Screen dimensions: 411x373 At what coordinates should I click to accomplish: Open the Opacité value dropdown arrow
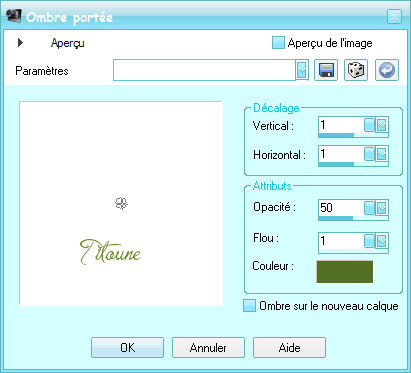pyautogui.click(x=382, y=208)
